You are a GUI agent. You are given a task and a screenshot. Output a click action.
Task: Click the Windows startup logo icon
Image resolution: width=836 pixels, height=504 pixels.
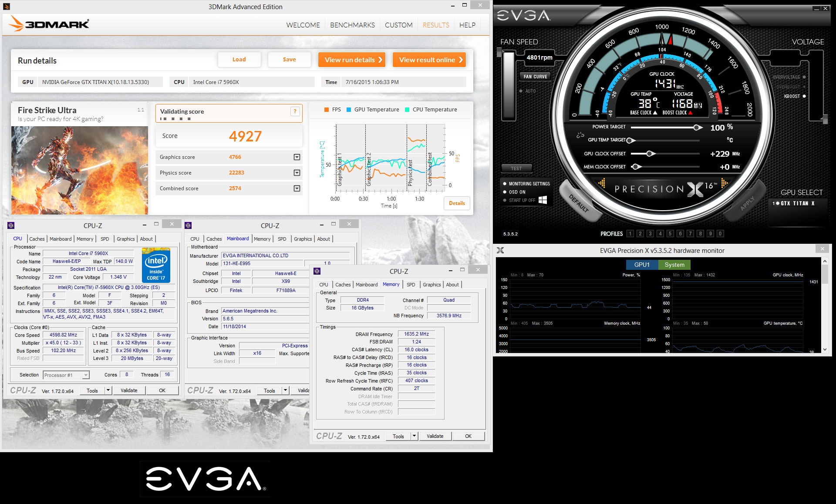click(543, 200)
